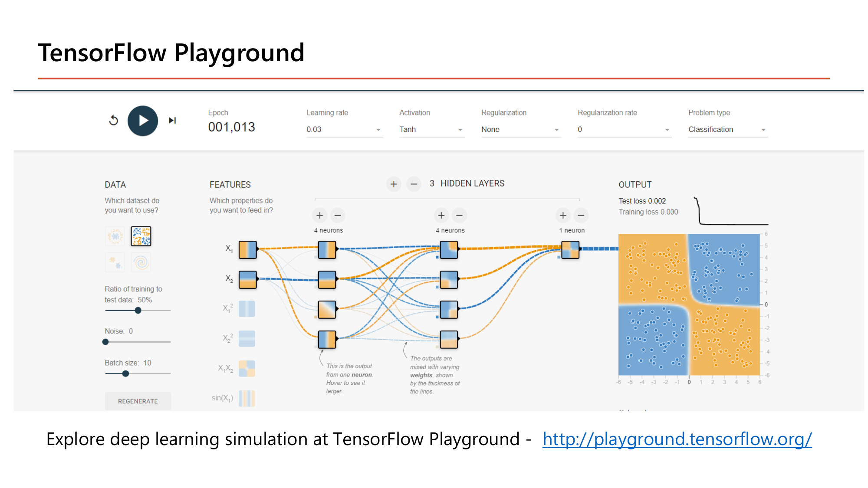Open the Learning rate dropdown
868x488 pixels.
coord(345,129)
